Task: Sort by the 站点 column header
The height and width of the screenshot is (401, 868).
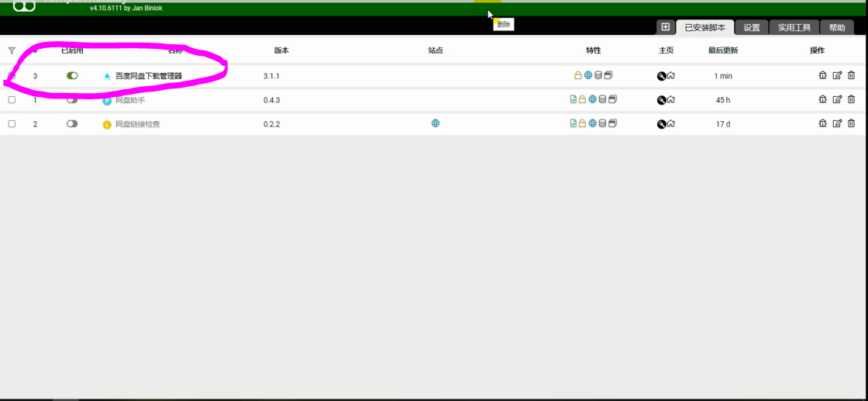Action: (x=436, y=50)
